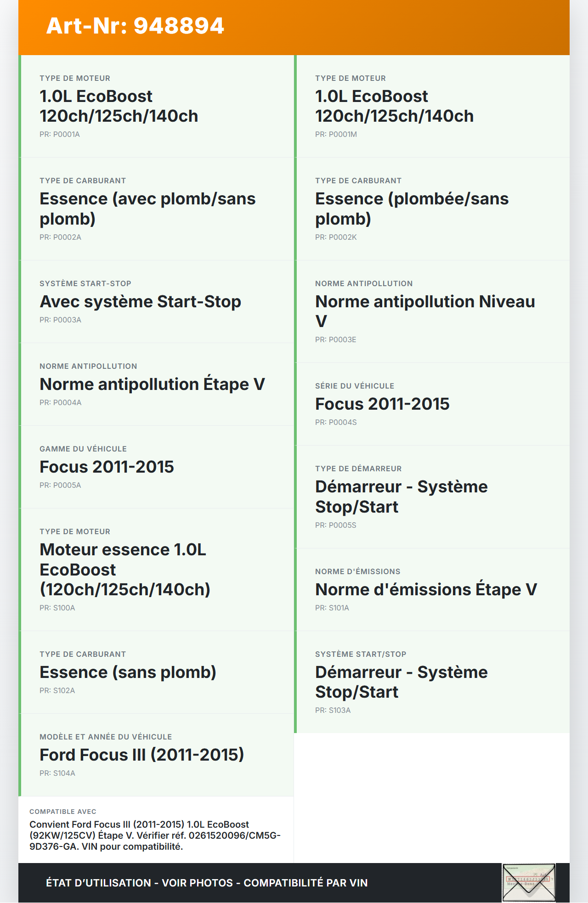This screenshot has width=588, height=903.
Task: Click the Type de démarreur label
Action: click(358, 469)
